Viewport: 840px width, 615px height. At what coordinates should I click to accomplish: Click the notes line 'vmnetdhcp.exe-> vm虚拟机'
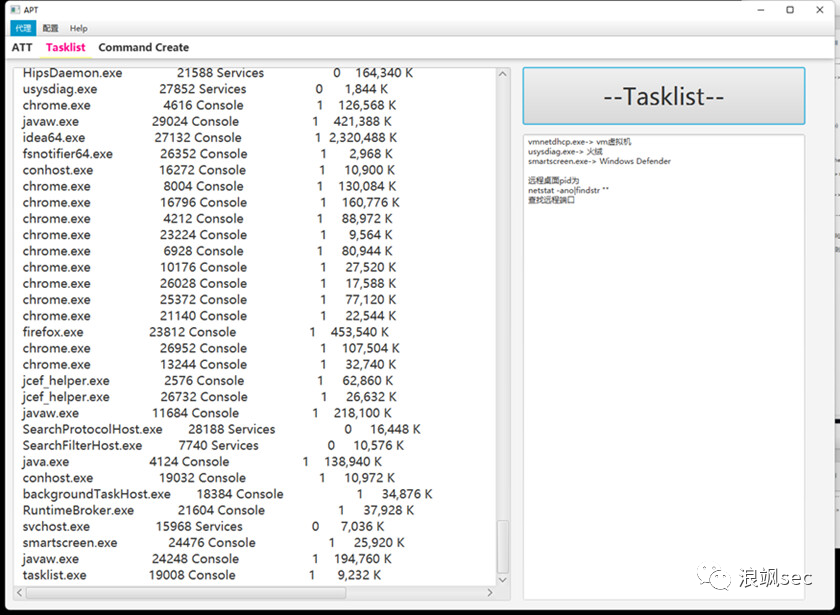pyautogui.click(x=579, y=142)
